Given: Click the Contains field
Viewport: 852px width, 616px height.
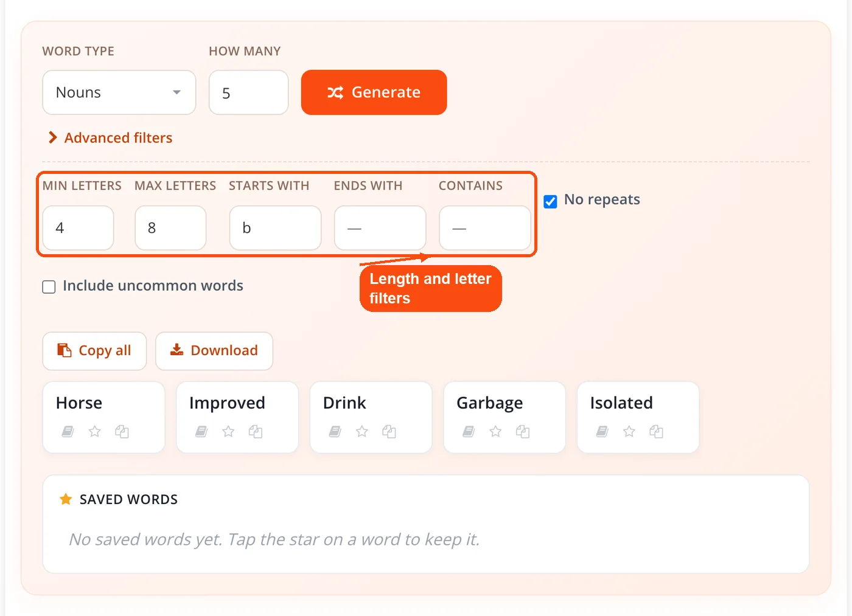Looking at the screenshot, I should point(485,228).
